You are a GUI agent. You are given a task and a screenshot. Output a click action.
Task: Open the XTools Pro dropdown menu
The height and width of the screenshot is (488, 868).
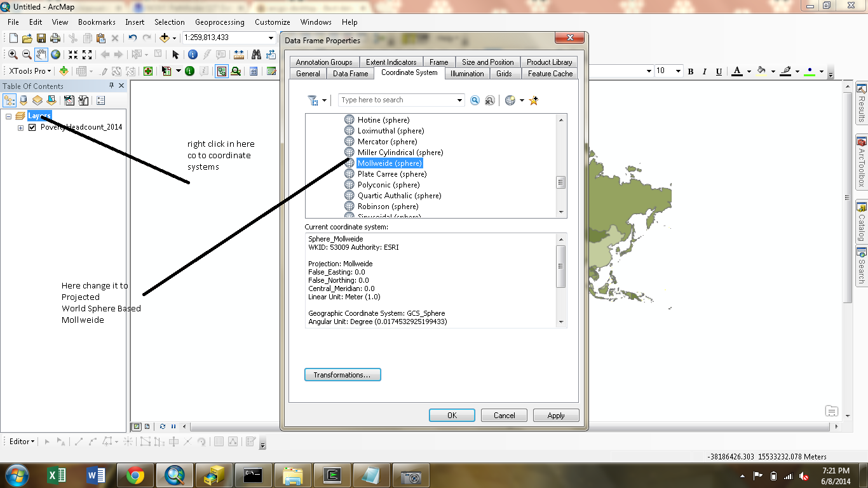click(30, 71)
